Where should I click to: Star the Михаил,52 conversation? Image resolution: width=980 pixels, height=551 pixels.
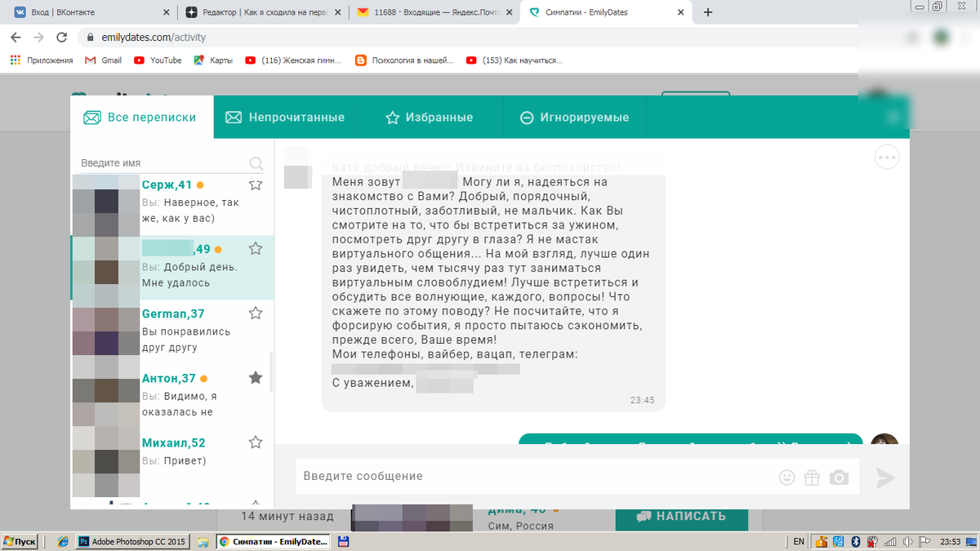[x=256, y=442]
